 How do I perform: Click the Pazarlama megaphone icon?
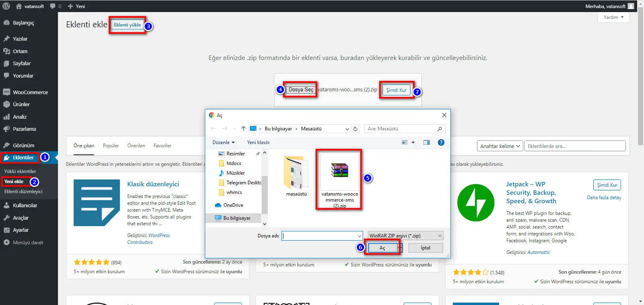click(6, 129)
